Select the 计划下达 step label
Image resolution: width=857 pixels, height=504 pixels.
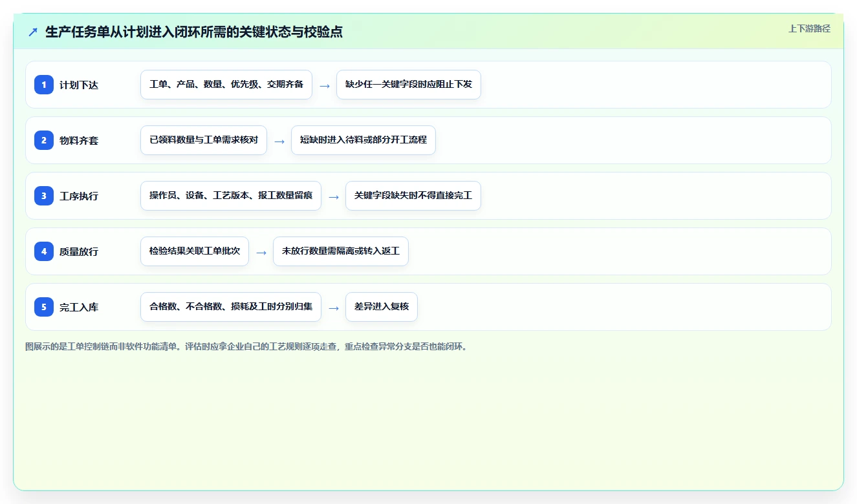[x=79, y=85]
